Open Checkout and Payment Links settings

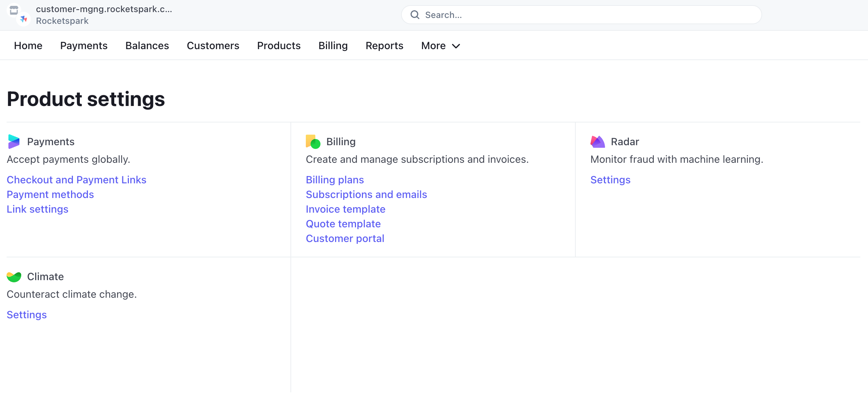(x=76, y=180)
